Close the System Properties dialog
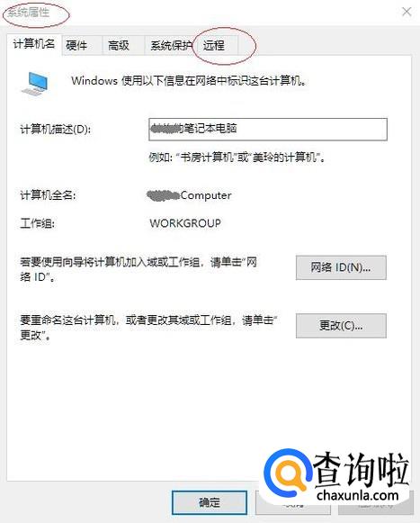The width and height of the screenshot is (420, 523). click(407, 12)
